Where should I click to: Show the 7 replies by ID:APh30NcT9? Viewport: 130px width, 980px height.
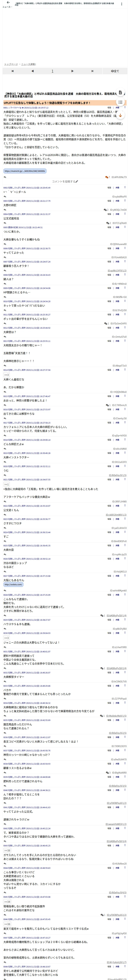[x=116, y=177]
